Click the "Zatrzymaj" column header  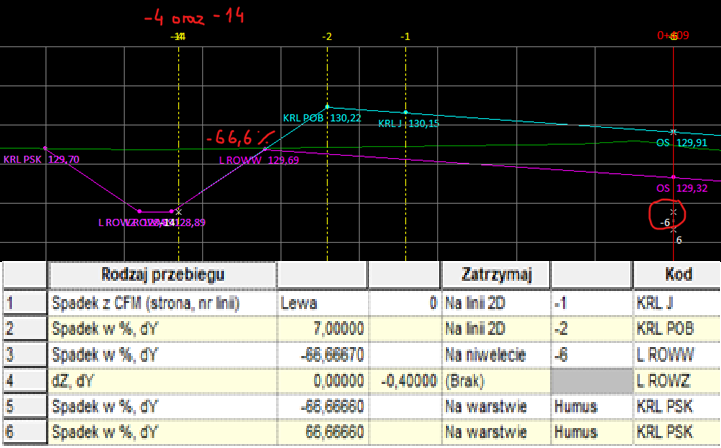(495, 274)
